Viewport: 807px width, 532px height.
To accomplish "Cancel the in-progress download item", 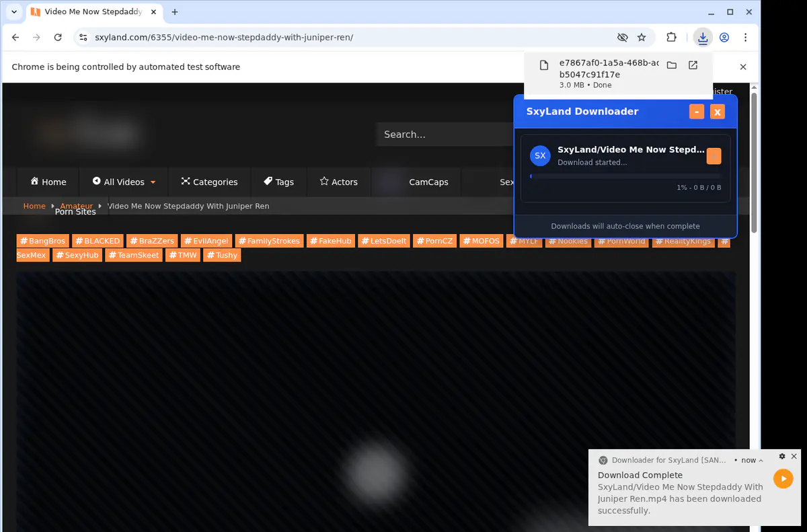I will point(714,156).
